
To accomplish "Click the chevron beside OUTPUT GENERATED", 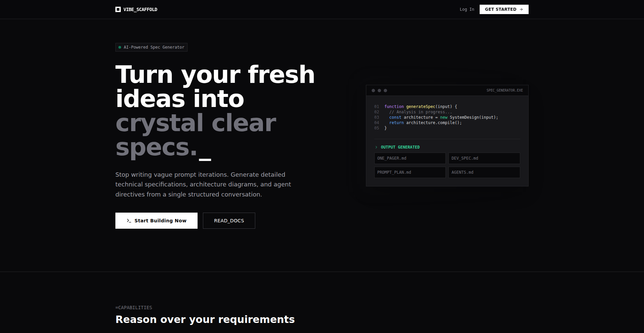I will (x=376, y=147).
